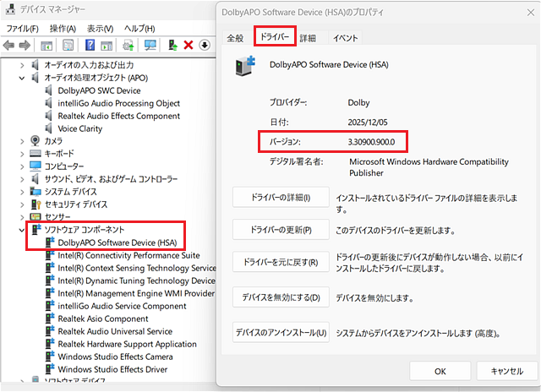Click the デバイスを無効にする(D) button
The image size is (541, 392).
pos(281,297)
